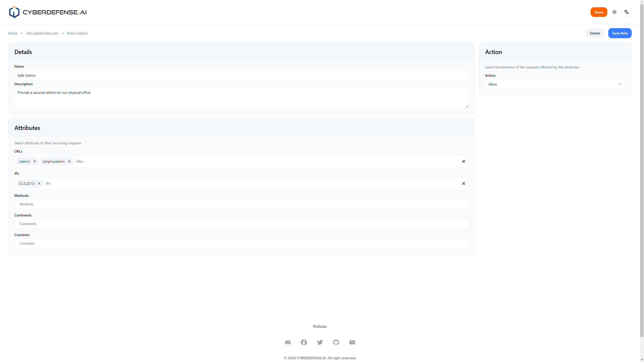This screenshot has height=362, width=644.
Task: Clear all IPs with the X icon
Action: coord(463,184)
